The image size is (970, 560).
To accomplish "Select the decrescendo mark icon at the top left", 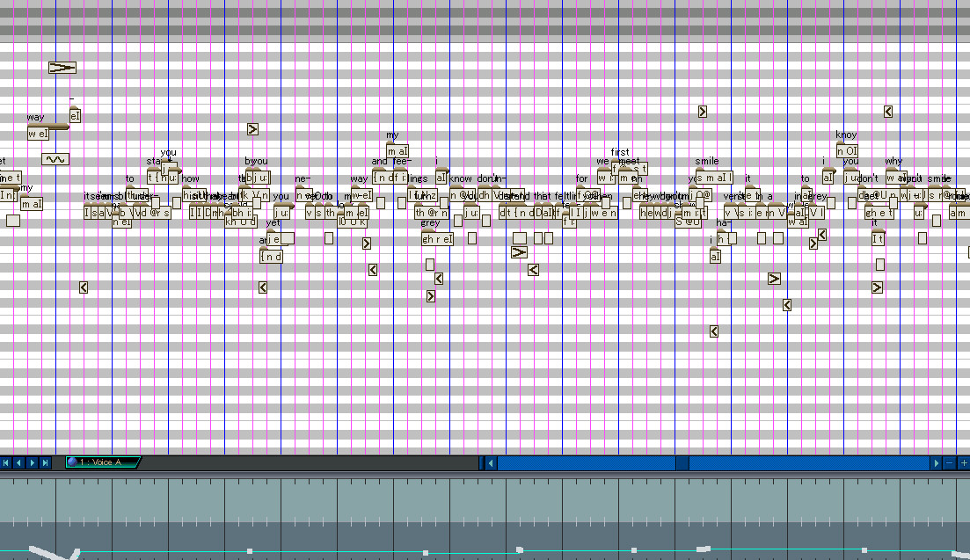I will point(62,68).
